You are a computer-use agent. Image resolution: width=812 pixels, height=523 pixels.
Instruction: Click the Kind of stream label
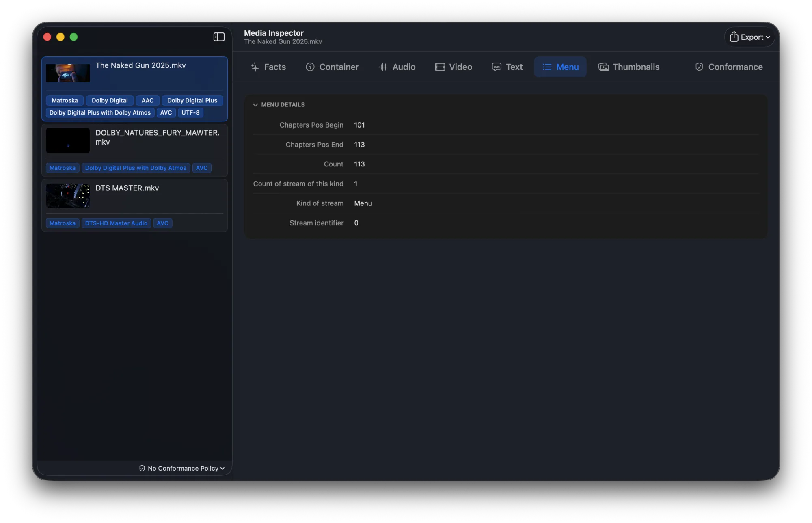pyautogui.click(x=320, y=203)
